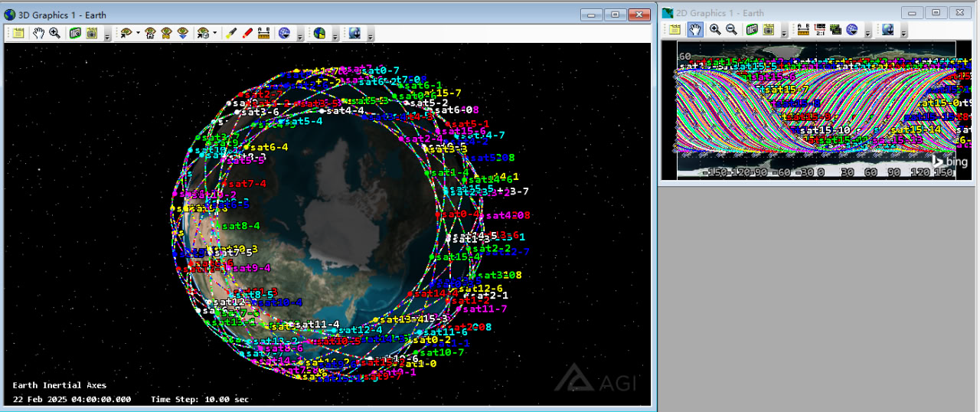Select the zoom magnifier in 3D Graphics toolbar
The height and width of the screenshot is (412, 980).
point(54,33)
